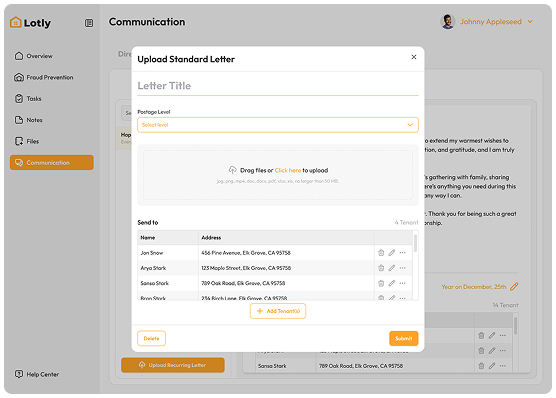Image resolution: width=556 pixels, height=398 pixels.
Task: Edit Arya Stark row in dialog
Action: point(392,268)
